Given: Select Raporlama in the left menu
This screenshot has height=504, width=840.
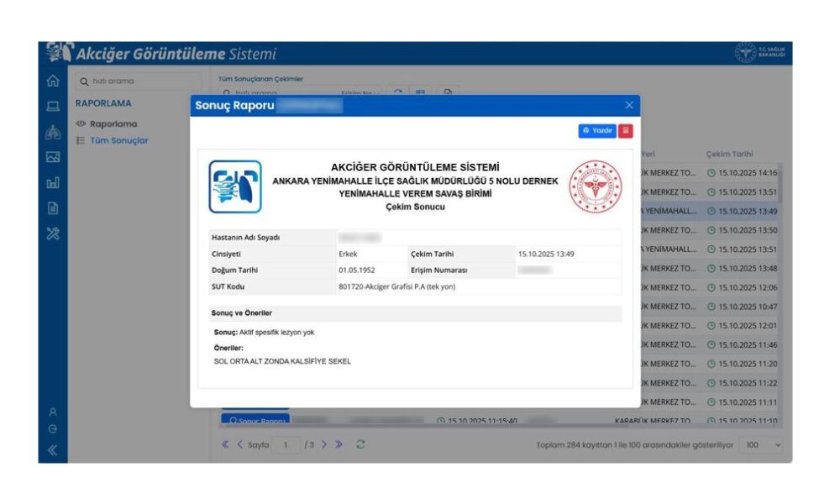Looking at the screenshot, I should (x=113, y=123).
